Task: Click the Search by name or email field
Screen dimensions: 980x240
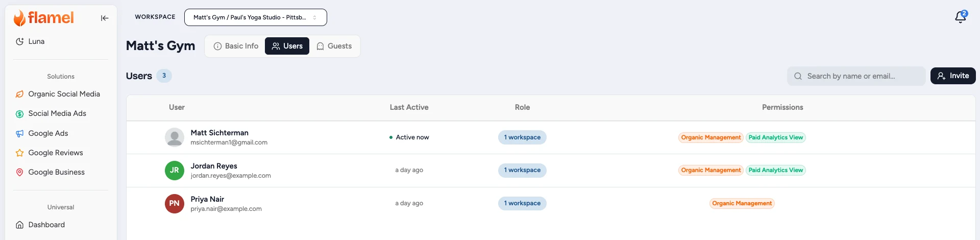Action: tap(856, 76)
